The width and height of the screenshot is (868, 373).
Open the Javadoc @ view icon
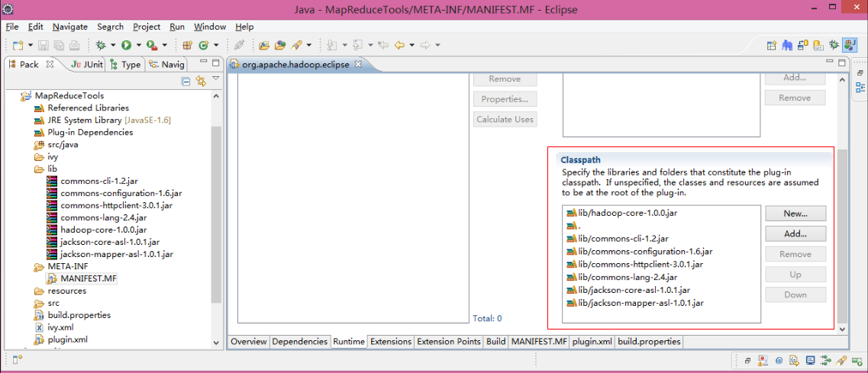779,360
